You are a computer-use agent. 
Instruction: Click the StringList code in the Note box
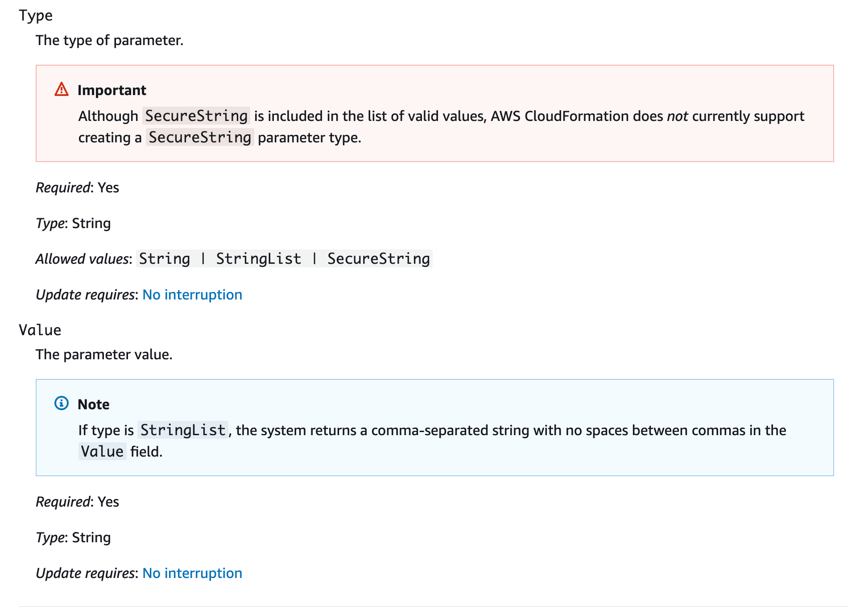click(x=183, y=430)
